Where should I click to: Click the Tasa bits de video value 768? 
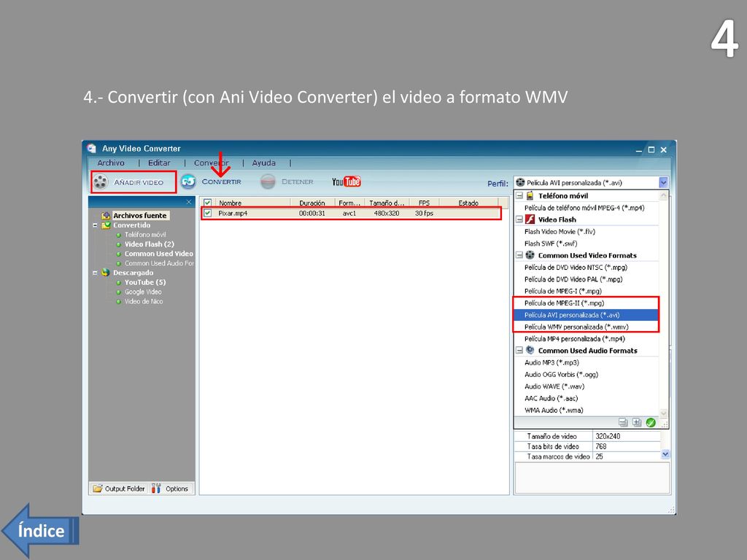[x=601, y=447]
